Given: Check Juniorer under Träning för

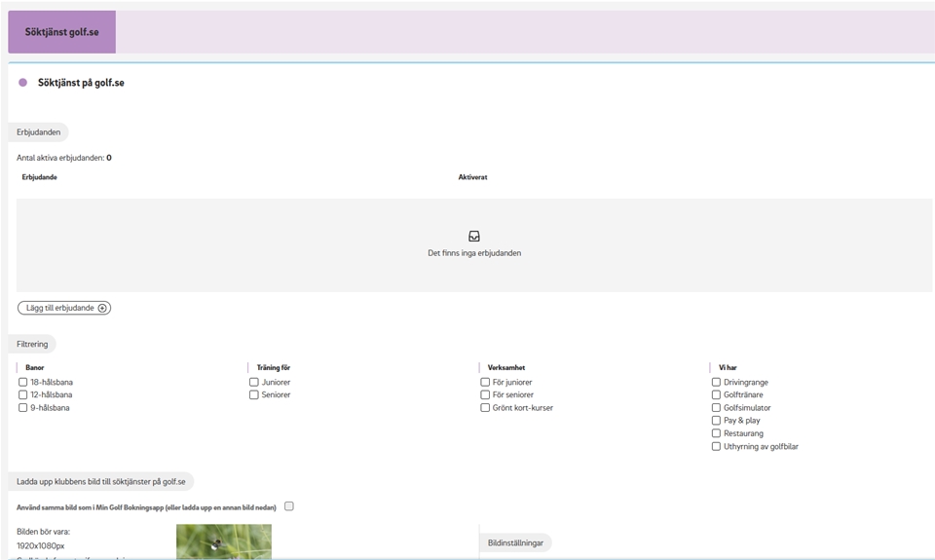Looking at the screenshot, I should click(254, 383).
